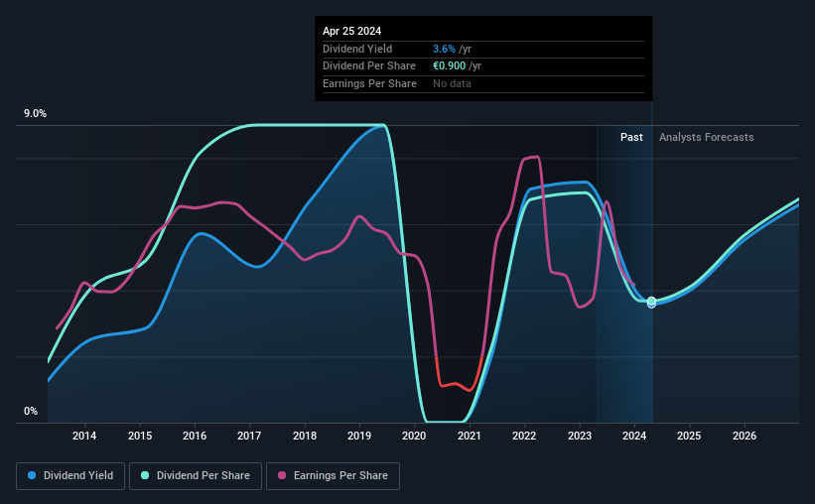Click the 0% y-axis label
The width and height of the screenshot is (815, 504).
[x=31, y=411]
